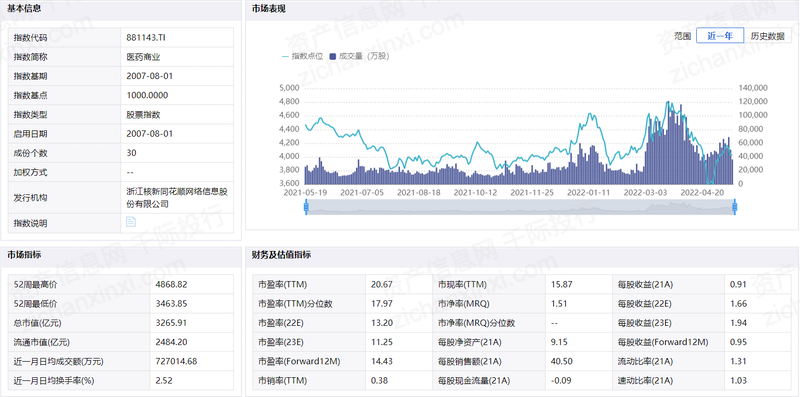The image size is (800, 397).
Task: Click the 市盈率(22E) value 13.20
Action: click(382, 323)
